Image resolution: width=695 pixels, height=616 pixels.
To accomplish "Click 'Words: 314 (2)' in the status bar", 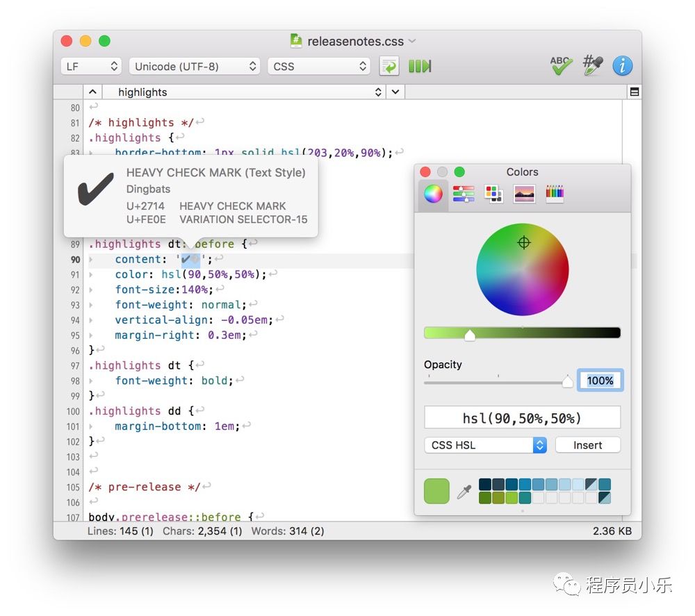I will 288,531.
